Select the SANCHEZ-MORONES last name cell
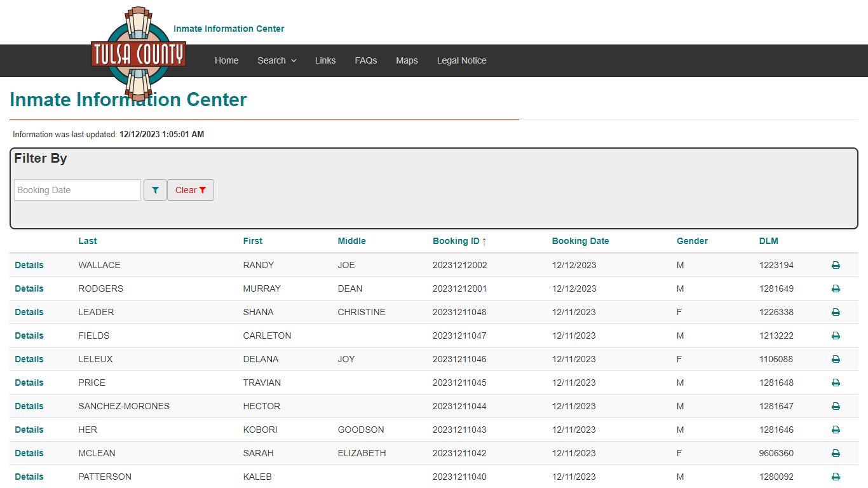The height and width of the screenshot is (488, 868). 124,406
